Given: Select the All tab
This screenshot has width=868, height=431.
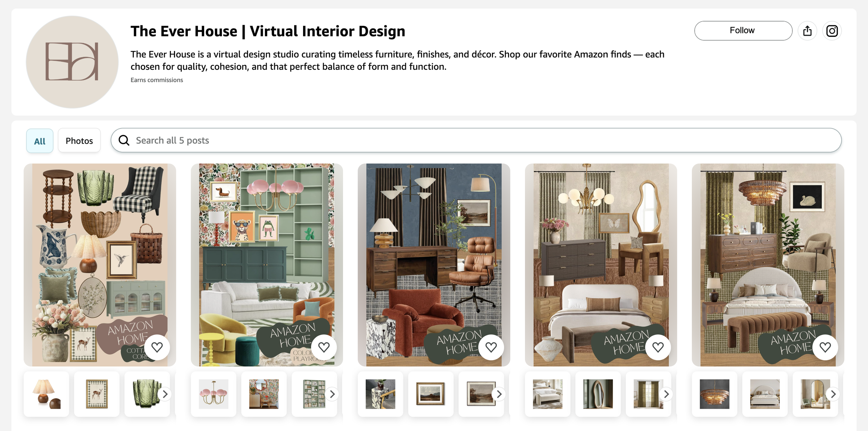Looking at the screenshot, I should pyautogui.click(x=40, y=141).
